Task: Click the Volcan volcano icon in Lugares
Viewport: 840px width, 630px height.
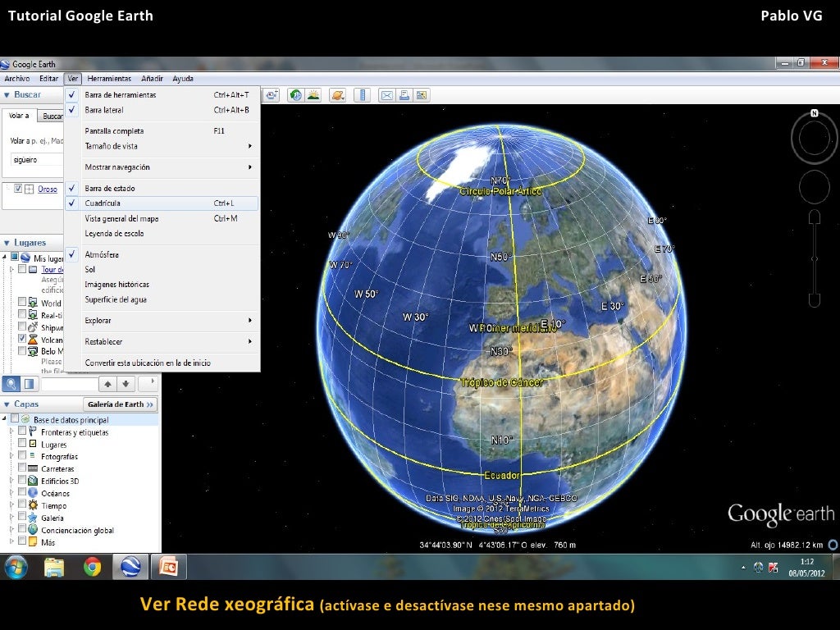Action: [33, 339]
